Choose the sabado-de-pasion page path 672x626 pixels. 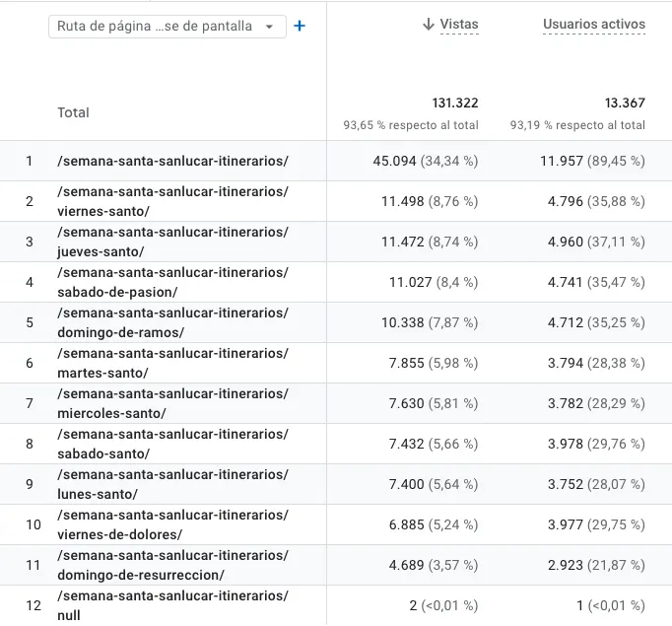tap(173, 282)
